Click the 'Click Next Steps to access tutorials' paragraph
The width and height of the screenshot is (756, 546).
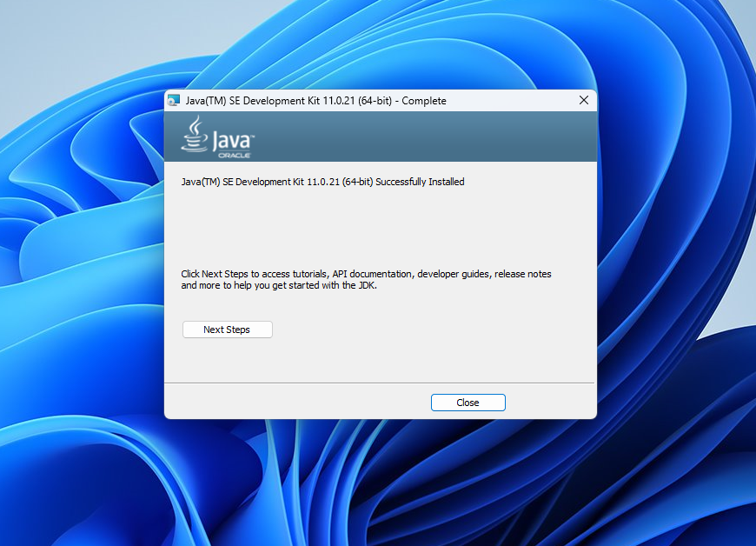click(366, 280)
